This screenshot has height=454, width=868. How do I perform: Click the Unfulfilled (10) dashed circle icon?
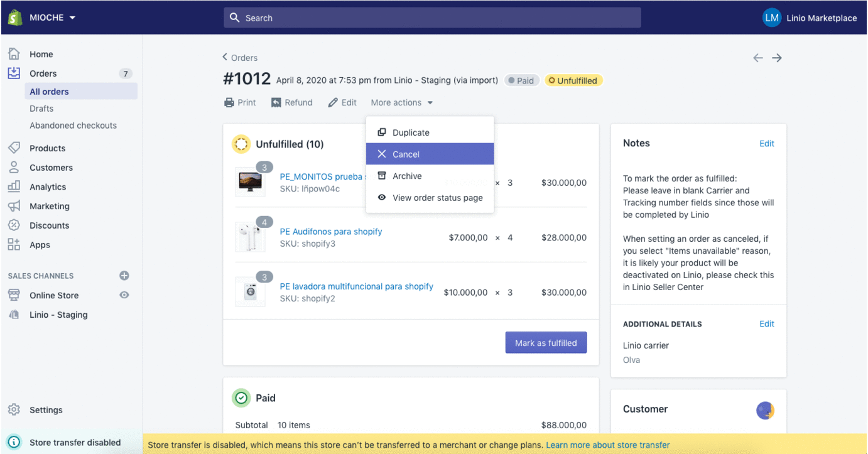(241, 144)
